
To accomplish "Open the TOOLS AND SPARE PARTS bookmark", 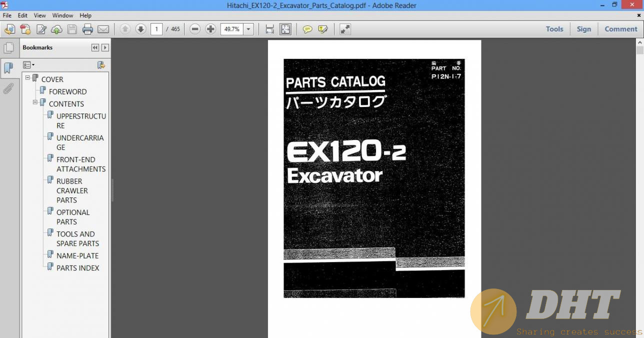I will 77,238.
